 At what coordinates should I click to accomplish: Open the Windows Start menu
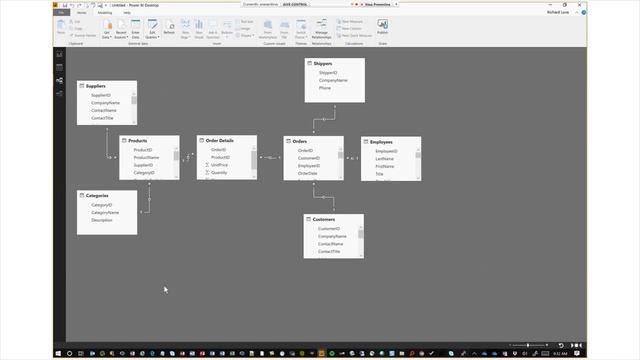[x=58, y=353]
